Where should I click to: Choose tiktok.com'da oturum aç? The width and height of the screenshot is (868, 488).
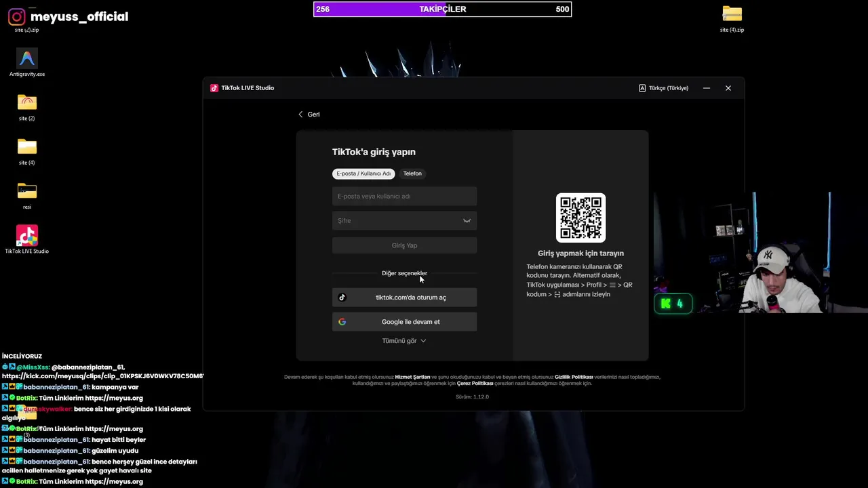pyautogui.click(x=404, y=298)
